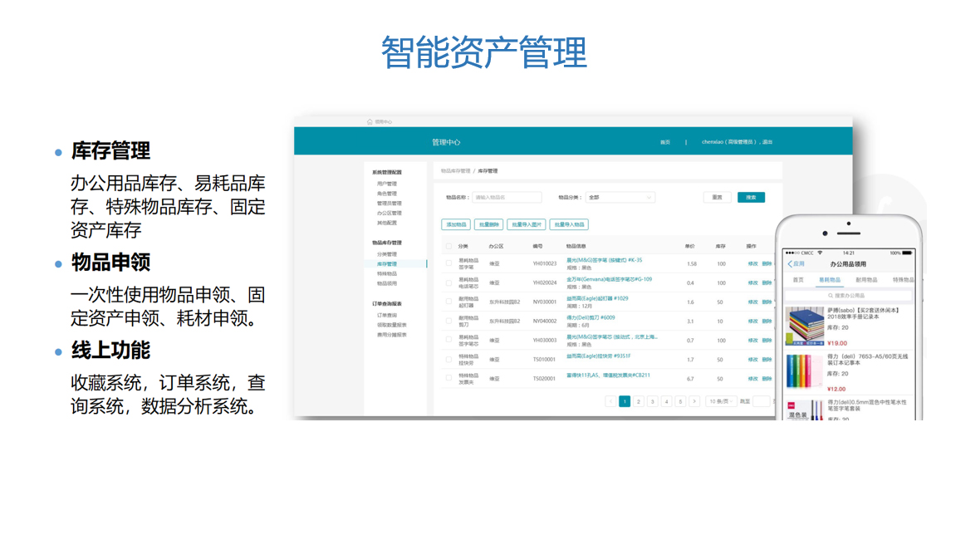Click the 添加物品 button
The height and width of the screenshot is (540, 980).
[x=456, y=224]
